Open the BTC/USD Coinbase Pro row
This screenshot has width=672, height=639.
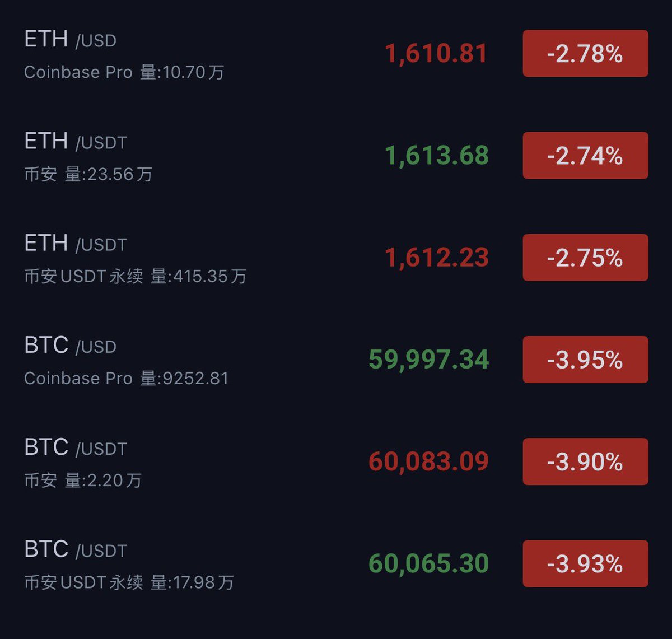[x=336, y=360]
